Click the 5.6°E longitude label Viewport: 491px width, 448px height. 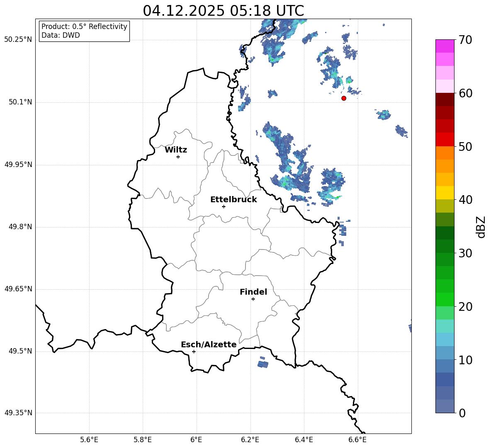pyautogui.click(x=89, y=440)
